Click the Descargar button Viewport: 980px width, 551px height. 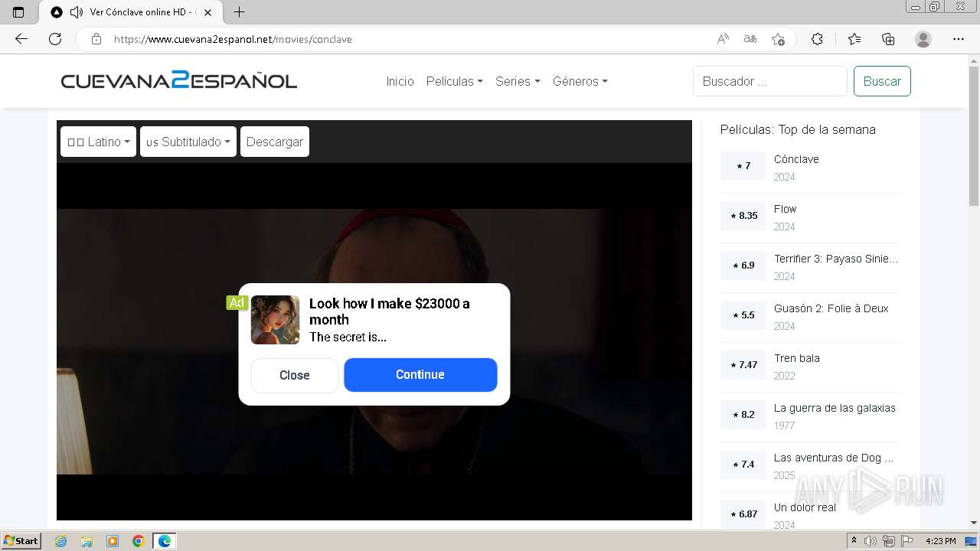(275, 142)
